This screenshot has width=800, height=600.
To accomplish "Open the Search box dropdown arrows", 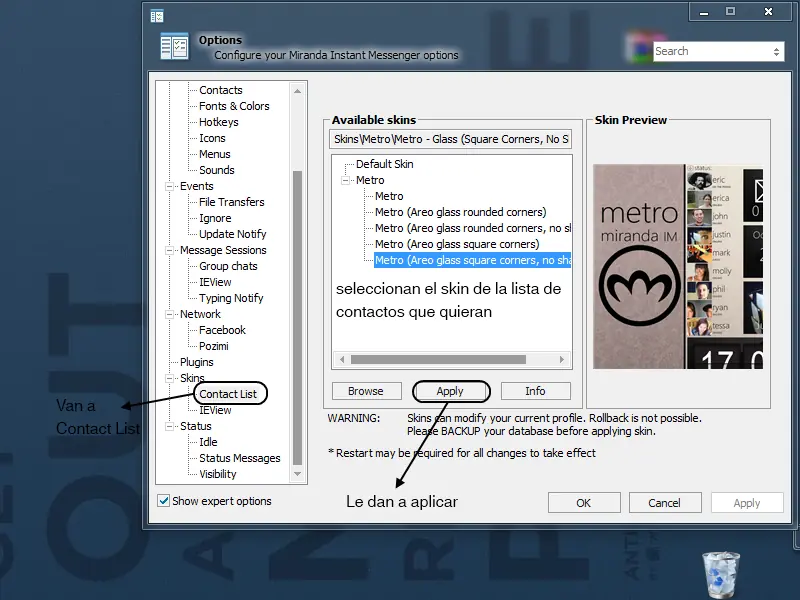I will coord(776,52).
